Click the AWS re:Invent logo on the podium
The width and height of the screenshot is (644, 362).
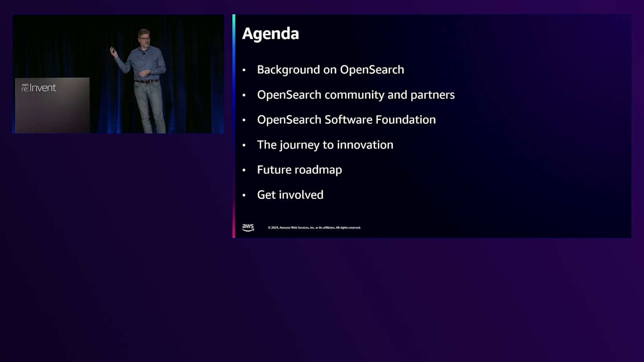coord(39,87)
